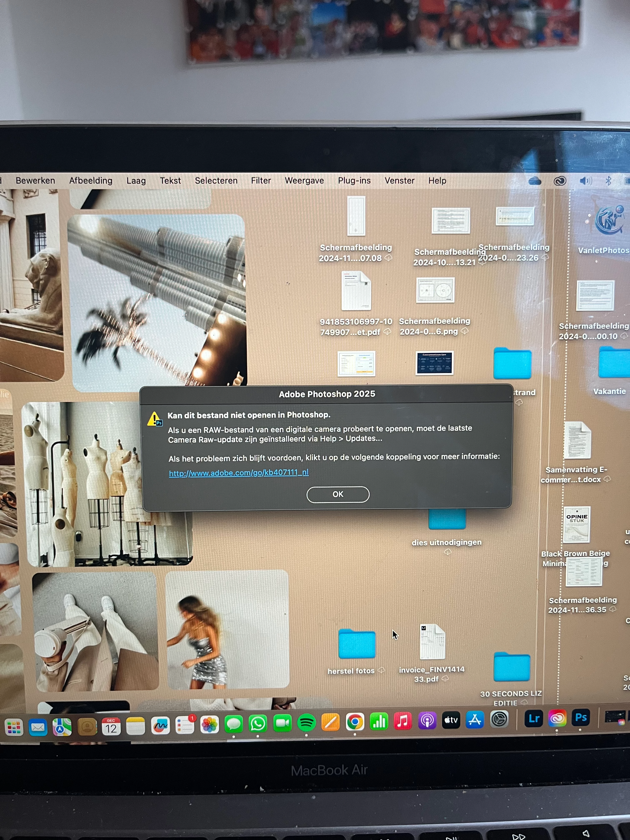Open the Plug-ins menu
The image size is (630, 840).
(x=354, y=181)
